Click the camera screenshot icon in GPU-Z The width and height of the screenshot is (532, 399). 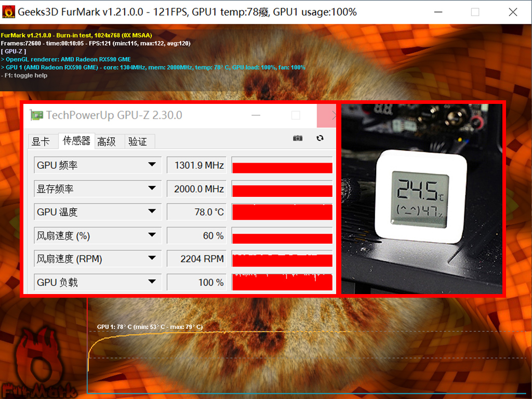coord(297,138)
